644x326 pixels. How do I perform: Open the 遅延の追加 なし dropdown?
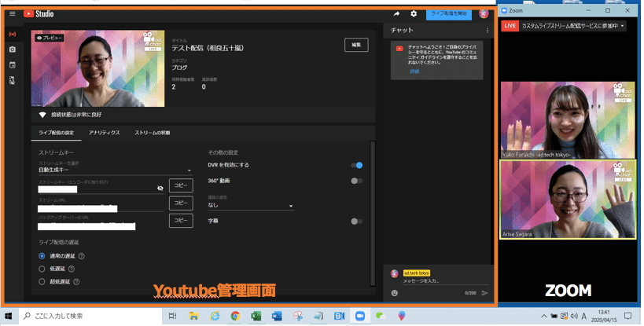pos(251,206)
